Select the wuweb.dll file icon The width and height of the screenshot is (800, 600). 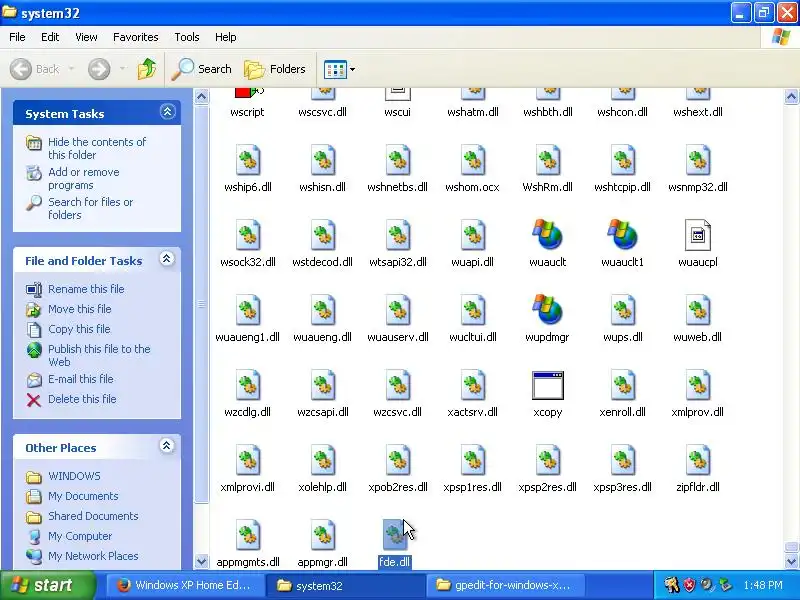pyautogui.click(x=697, y=310)
